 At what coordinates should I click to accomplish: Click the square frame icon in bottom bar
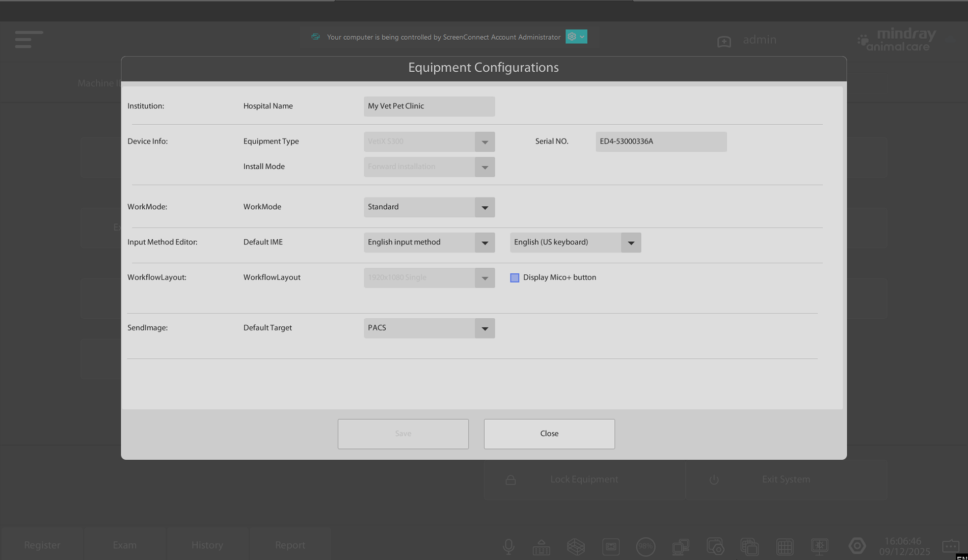click(x=610, y=547)
